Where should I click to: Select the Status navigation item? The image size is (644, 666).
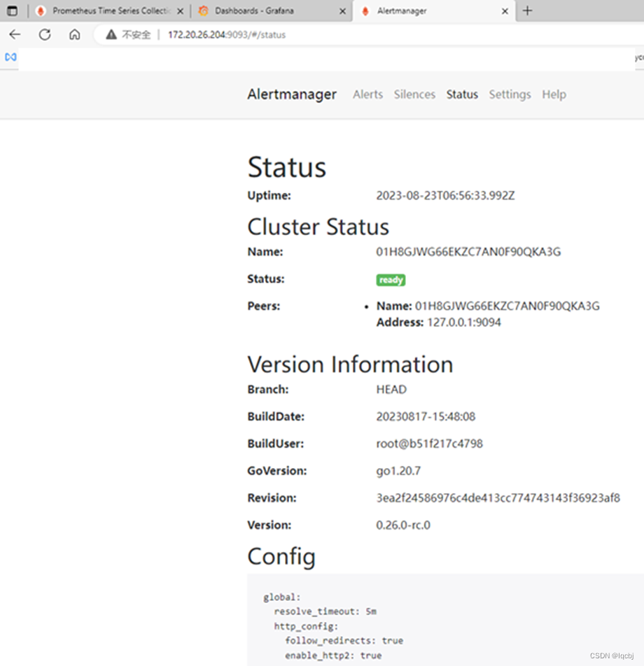click(462, 94)
